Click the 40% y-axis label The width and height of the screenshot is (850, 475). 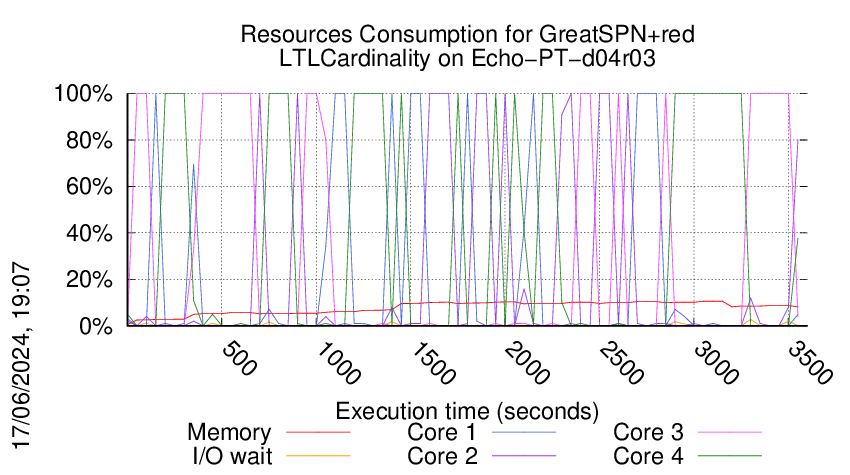pyautogui.click(x=89, y=234)
